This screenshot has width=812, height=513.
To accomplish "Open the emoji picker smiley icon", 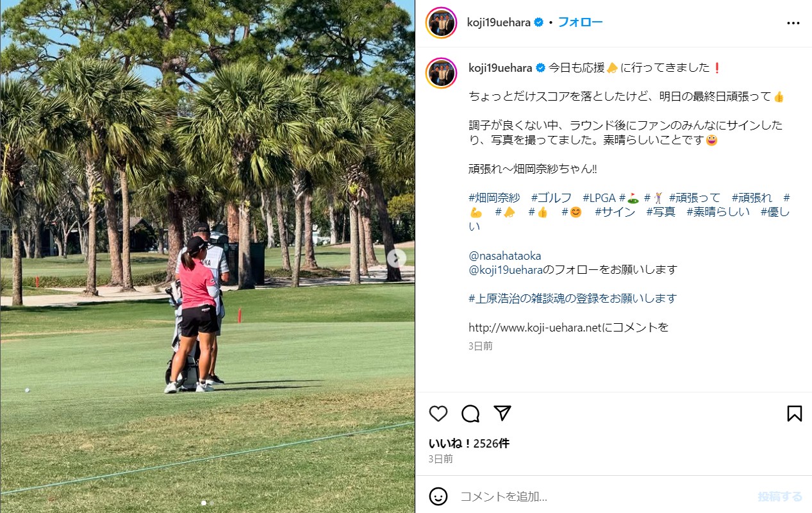I will pos(438,496).
